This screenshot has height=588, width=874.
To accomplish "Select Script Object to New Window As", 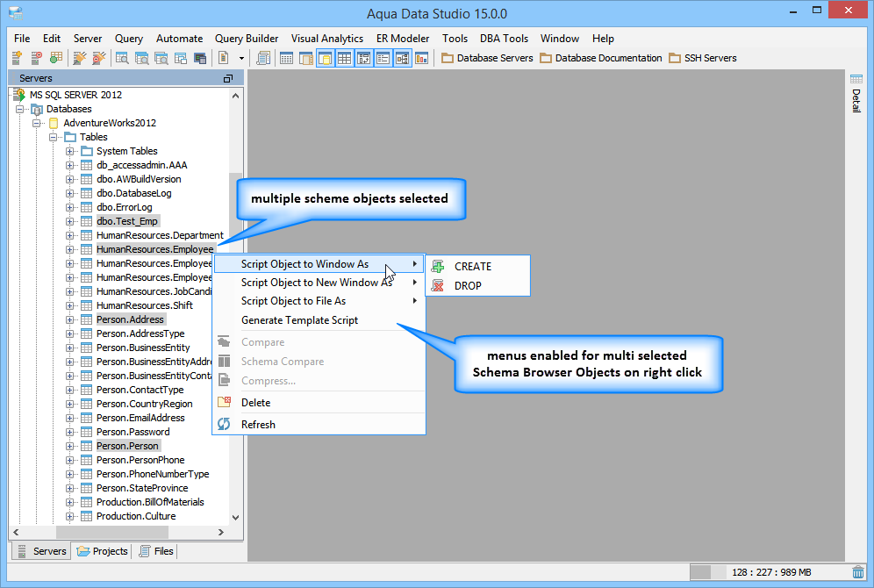I will (319, 283).
